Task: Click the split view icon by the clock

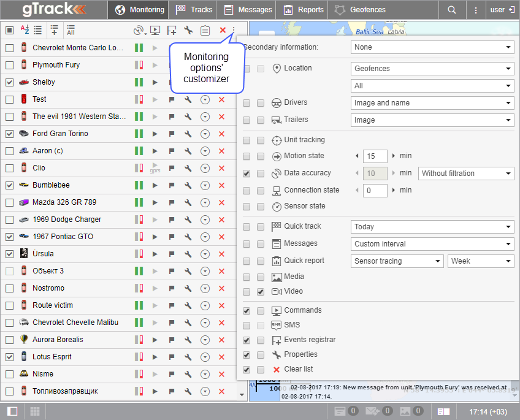Action: click(443, 411)
